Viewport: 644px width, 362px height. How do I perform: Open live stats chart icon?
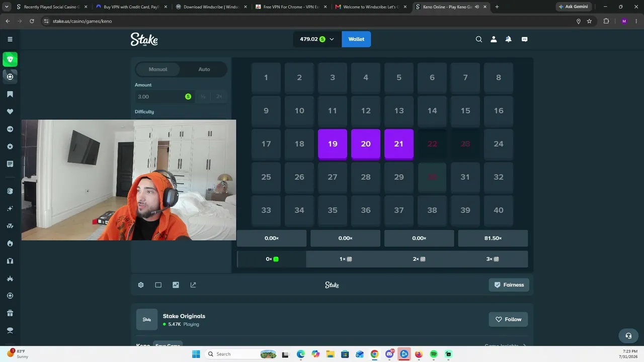(176, 285)
